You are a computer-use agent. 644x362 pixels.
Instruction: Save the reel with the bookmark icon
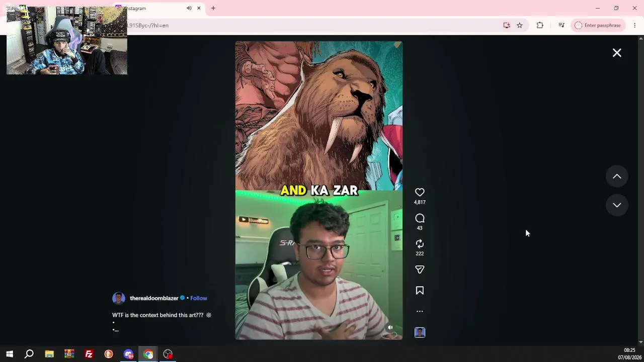420,291
